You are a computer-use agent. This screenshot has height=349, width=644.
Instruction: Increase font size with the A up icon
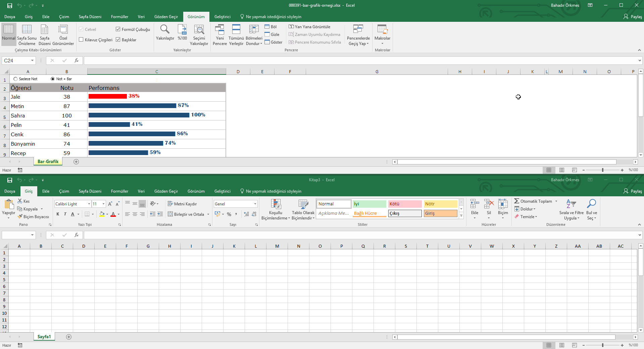pyautogui.click(x=110, y=204)
